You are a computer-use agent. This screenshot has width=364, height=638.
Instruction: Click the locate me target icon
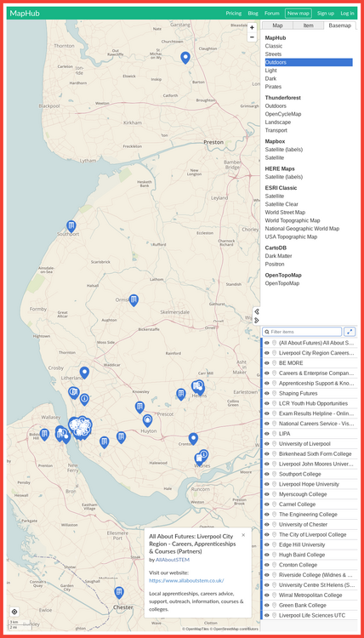tap(14, 612)
